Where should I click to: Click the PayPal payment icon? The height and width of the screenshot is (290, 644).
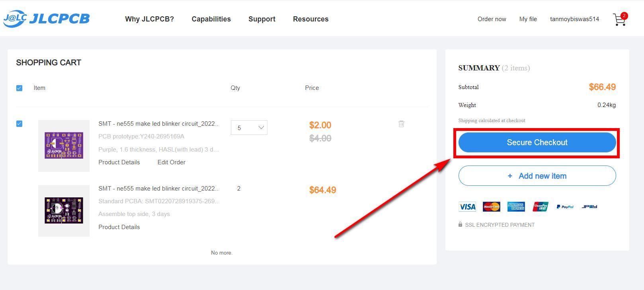pos(565,207)
